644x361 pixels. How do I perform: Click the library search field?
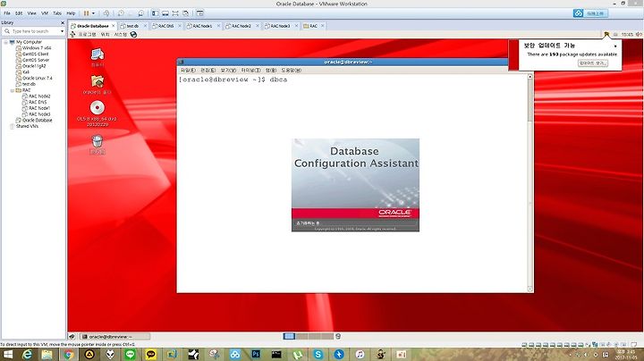click(x=33, y=31)
